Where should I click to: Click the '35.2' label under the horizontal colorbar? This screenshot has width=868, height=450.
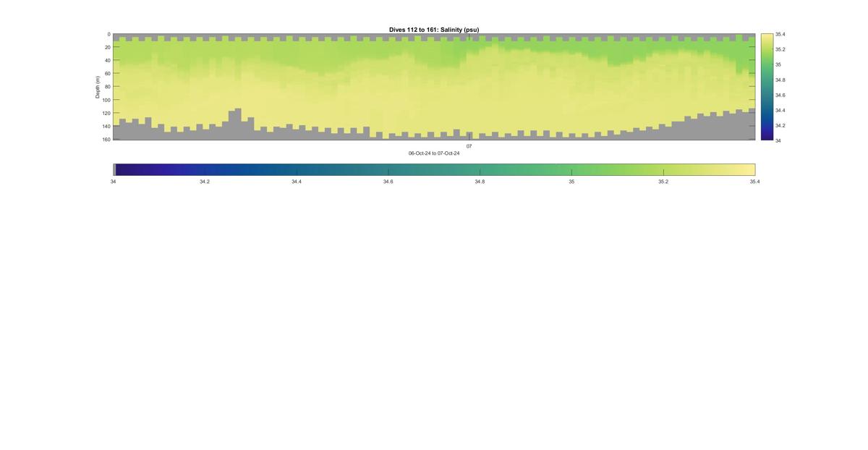(663, 182)
